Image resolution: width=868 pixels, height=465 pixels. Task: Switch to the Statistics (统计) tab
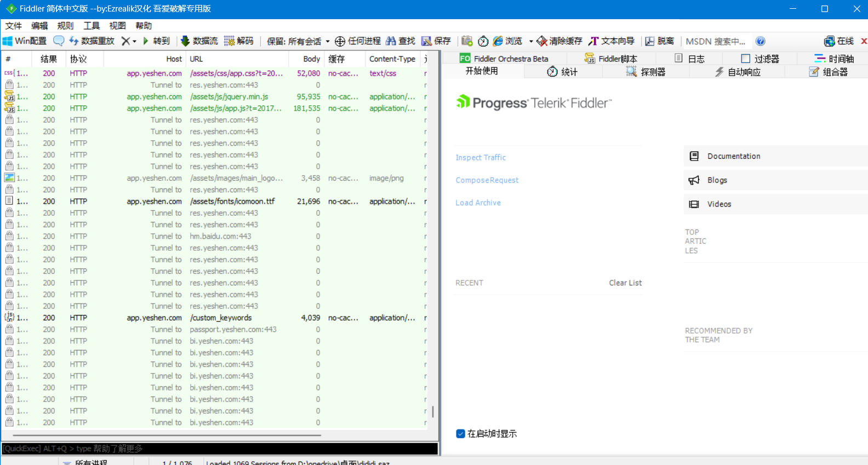tap(562, 72)
